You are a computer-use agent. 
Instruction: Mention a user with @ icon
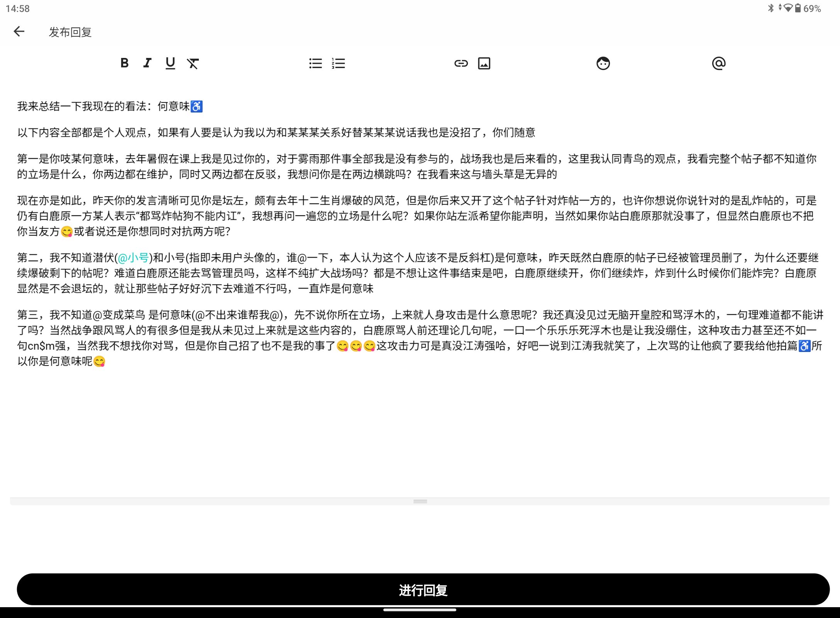click(x=719, y=63)
